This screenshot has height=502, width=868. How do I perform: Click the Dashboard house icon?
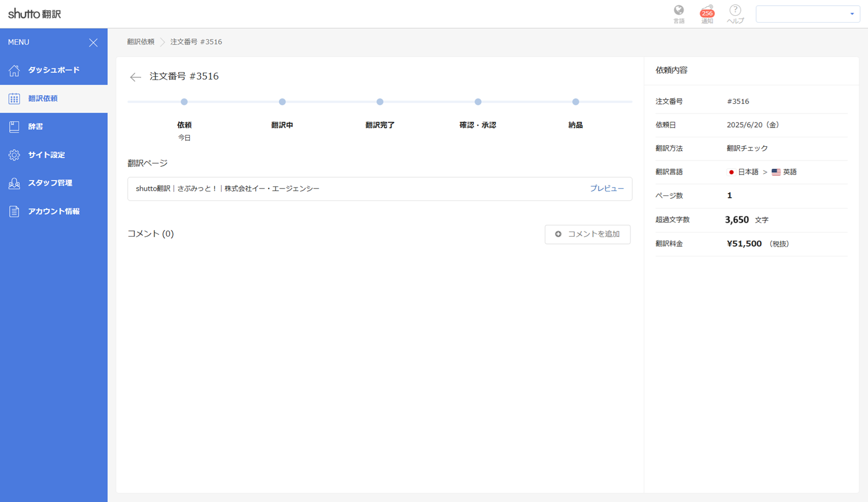pyautogui.click(x=14, y=70)
